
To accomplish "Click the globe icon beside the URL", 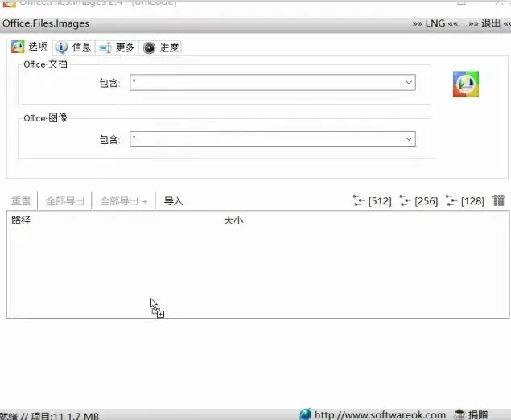I will [x=305, y=414].
